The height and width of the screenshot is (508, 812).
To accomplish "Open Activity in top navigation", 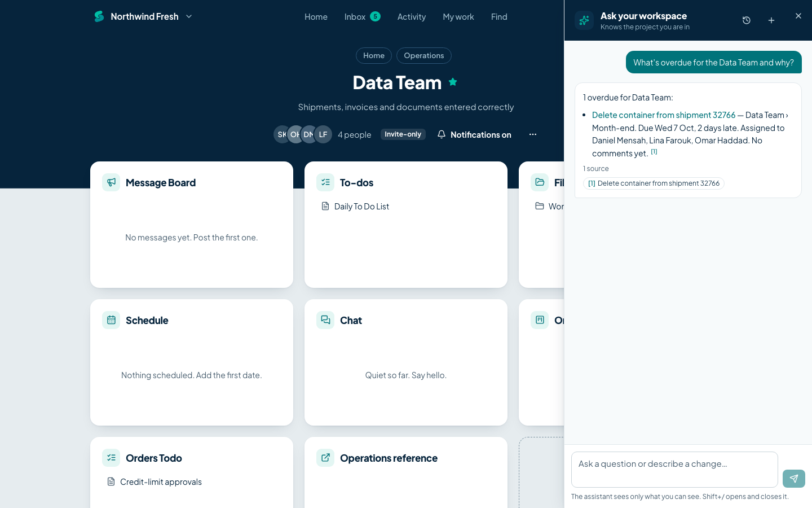I will (x=412, y=17).
